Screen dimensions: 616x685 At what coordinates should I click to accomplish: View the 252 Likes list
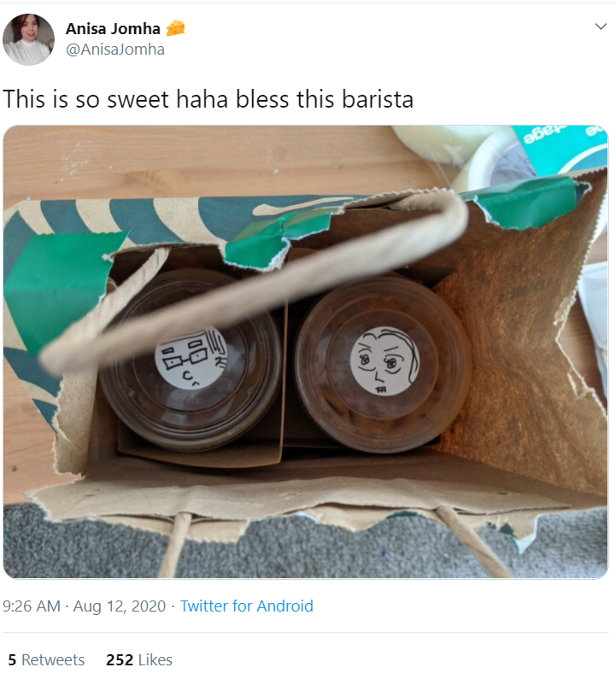[x=139, y=659]
